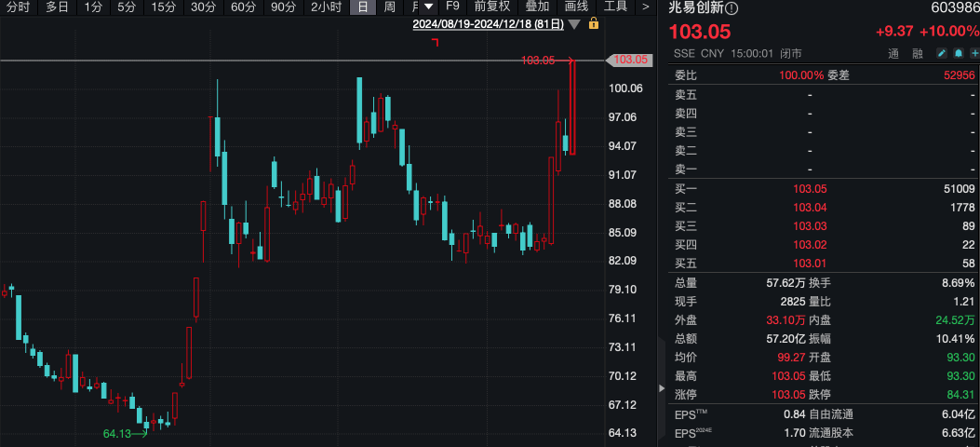Screen dimensions: 980x447
Task: Click the 103.05 price tag on axis
Action: (630, 60)
